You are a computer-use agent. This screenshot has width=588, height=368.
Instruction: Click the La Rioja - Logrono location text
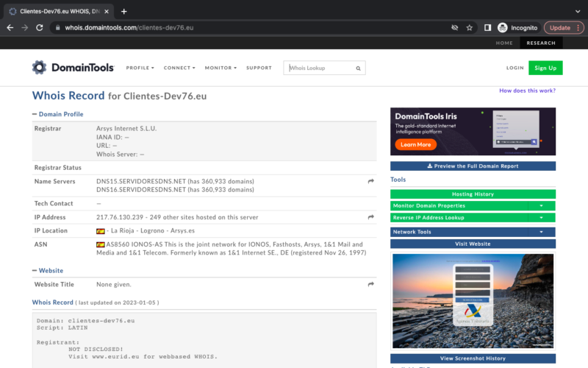pyautogui.click(x=137, y=230)
